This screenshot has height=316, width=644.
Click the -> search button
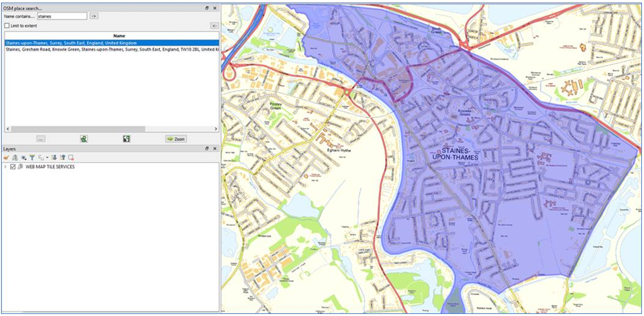(x=94, y=16)
